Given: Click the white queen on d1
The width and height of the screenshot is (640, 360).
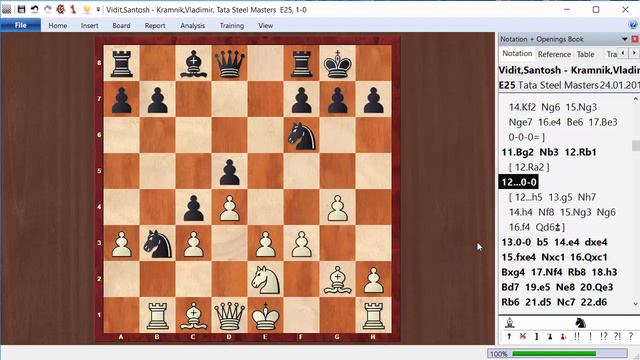Looking at the screenshot, I should [x=229, y=315].
